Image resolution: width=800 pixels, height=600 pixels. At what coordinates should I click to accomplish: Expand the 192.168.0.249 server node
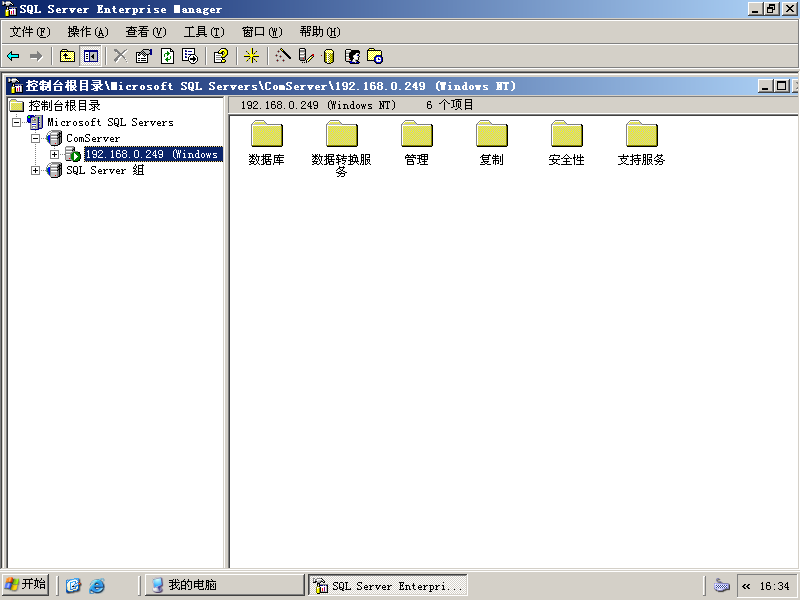tap(54, 154)
